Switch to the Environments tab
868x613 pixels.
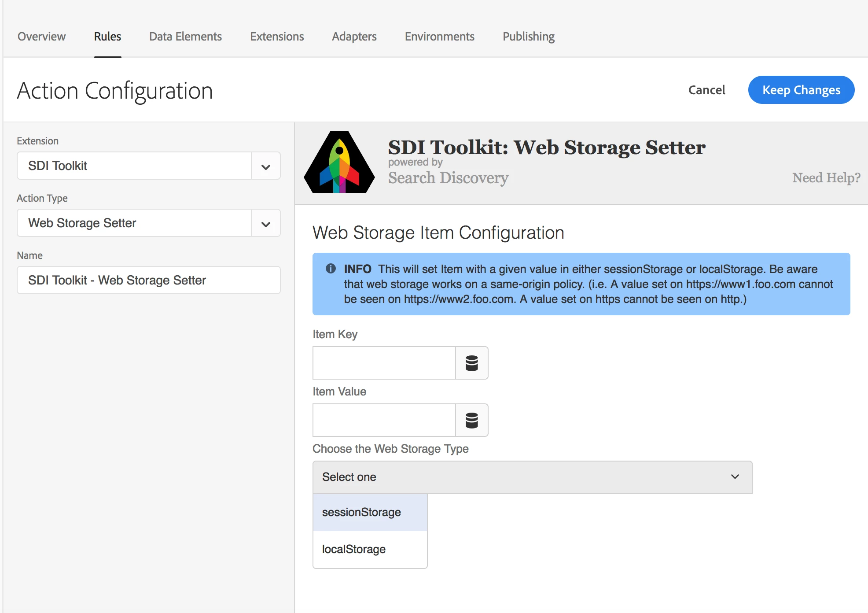[439, 37]
